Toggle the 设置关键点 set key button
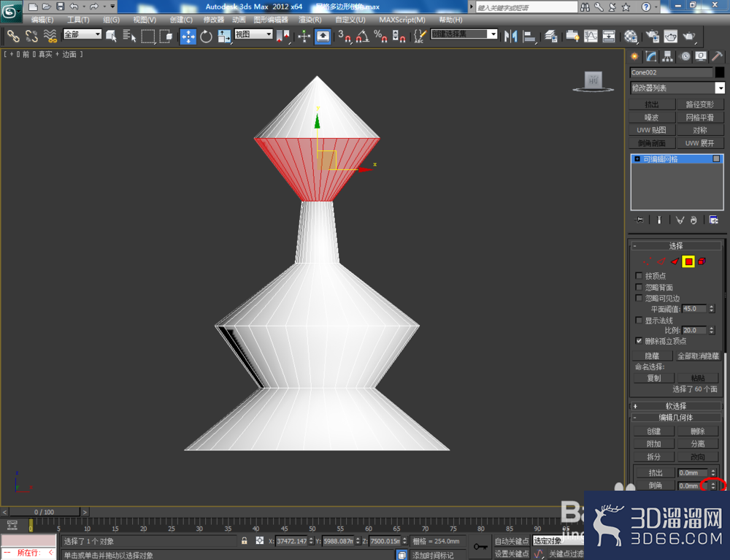This screenshot has height=560, width=730. [512, 553]
